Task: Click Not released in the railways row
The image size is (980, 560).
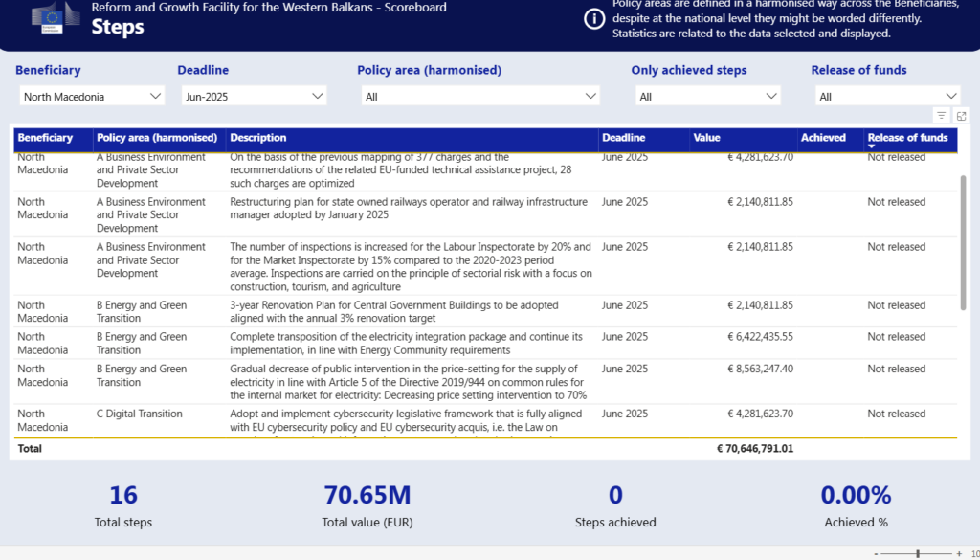Action: (x=896, y=202)
